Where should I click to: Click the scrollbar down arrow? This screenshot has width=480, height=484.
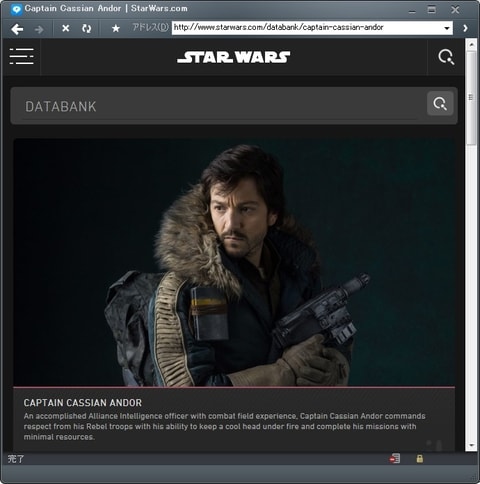[x=471, y=445]
